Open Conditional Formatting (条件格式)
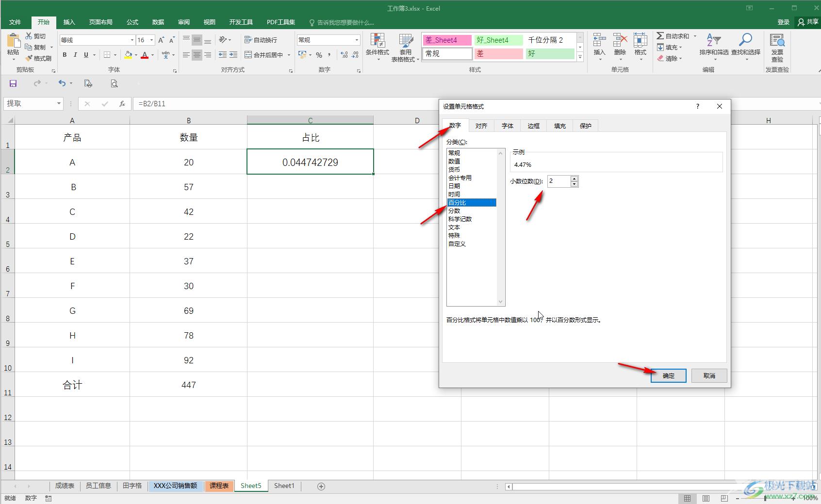The image size is (821, 504). (x=377, y=47)
